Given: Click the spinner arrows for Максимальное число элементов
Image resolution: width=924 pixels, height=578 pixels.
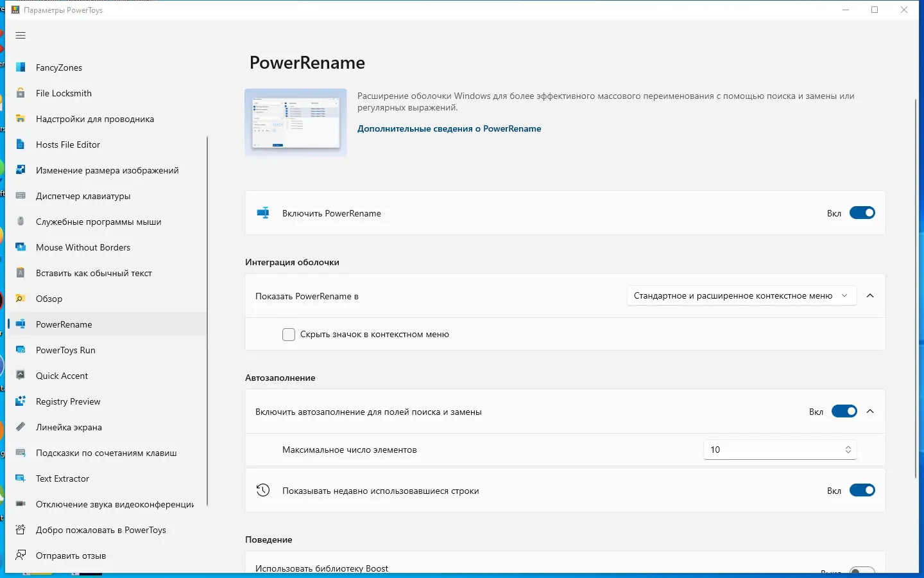Looking at the screenshot, I should click(848, 450).
